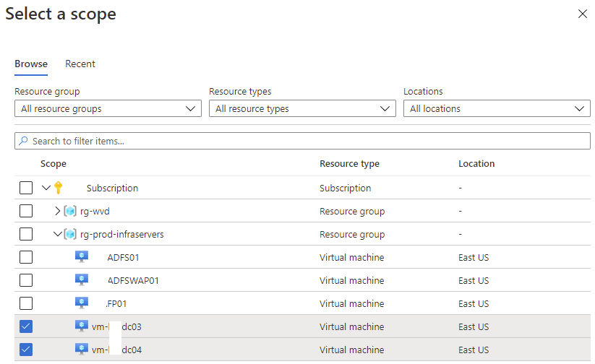The width and height of the screenshot is (595, 364).
Task: Click the Scope column header
Action: click(53, 164)
